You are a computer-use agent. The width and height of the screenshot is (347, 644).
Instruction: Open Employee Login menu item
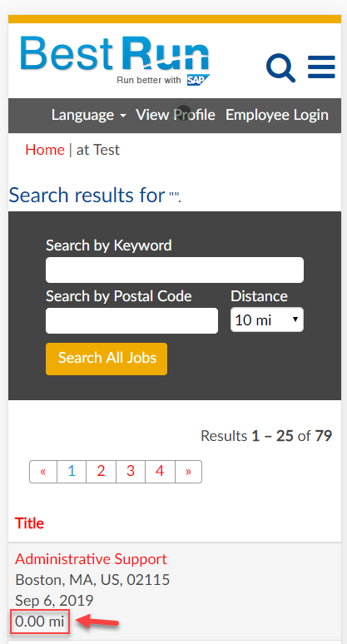(277, 115)
